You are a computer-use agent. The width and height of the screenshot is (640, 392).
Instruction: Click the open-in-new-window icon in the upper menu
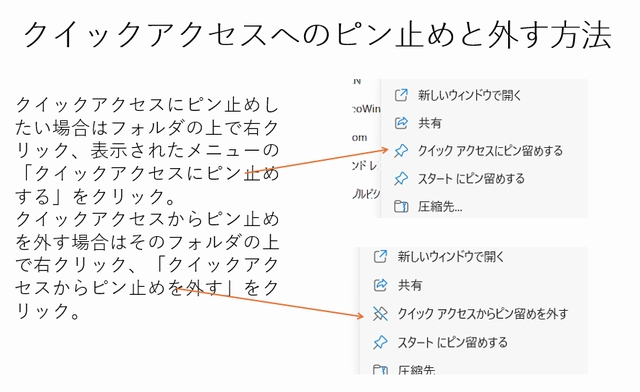tap(401, 95)
